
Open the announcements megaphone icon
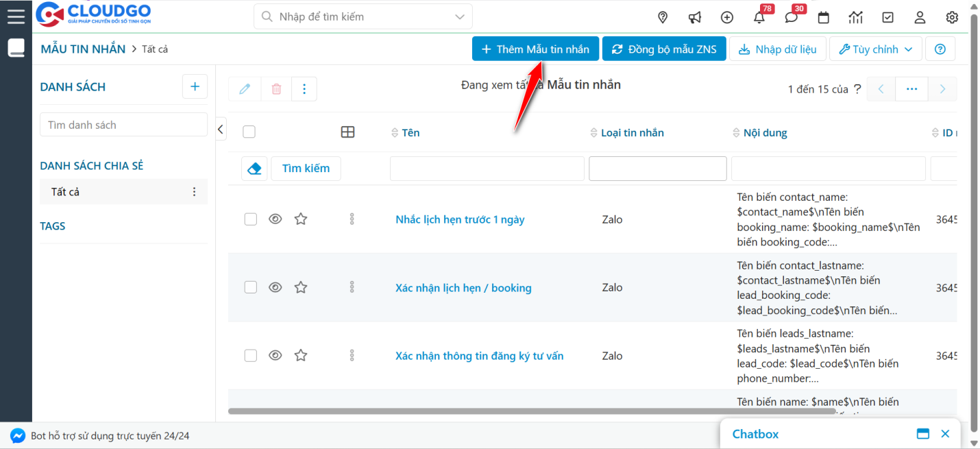point(695,16)
